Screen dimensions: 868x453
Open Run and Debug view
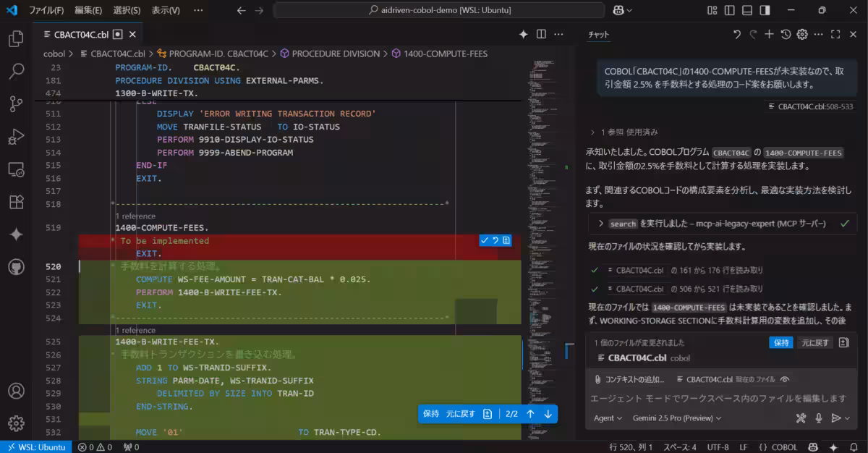coord(16,137)
